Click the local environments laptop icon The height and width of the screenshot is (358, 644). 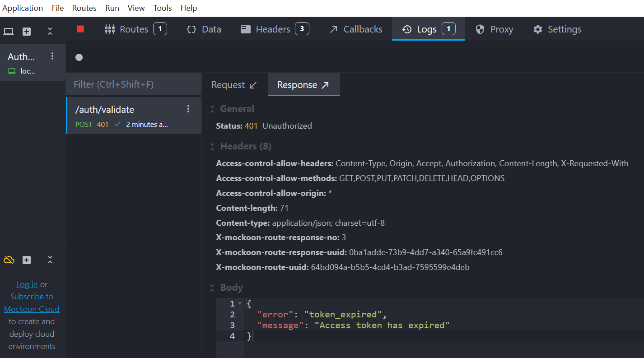[x=9, y=32]
